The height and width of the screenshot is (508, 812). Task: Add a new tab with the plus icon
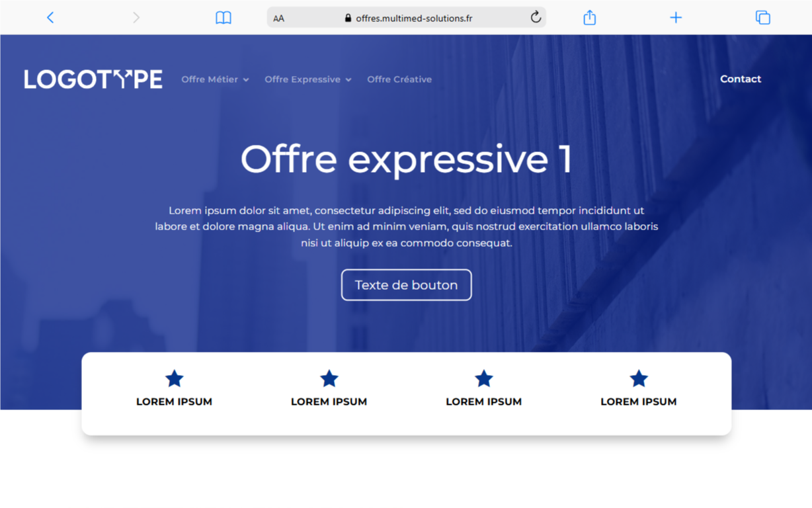[x=676, y=18]
